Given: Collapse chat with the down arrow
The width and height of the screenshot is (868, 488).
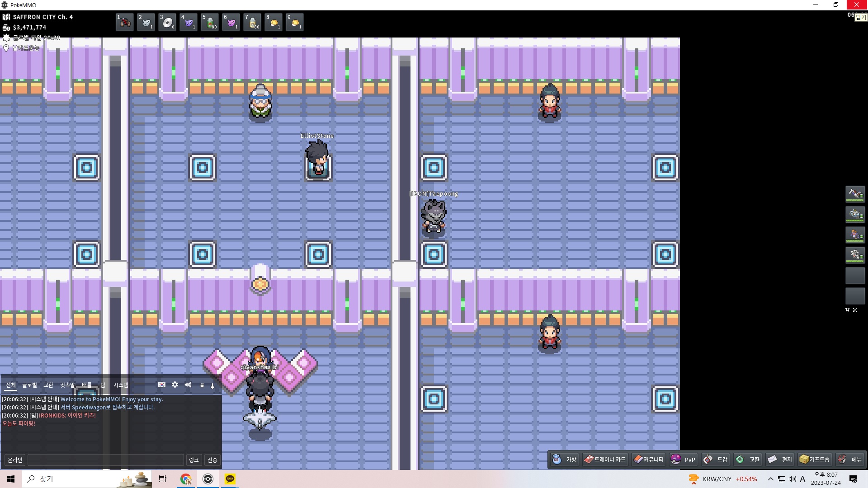Looking at the screenshot, I should coord(212,385).
